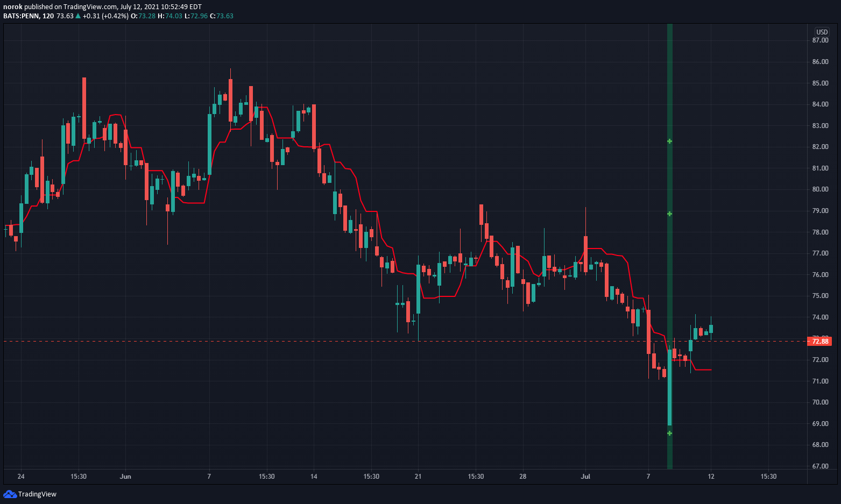This screenshot has height=504, width=841.
Task: Click the BATS:PENN symbol text
Action: pyautogui.click(x=21, y=16)
